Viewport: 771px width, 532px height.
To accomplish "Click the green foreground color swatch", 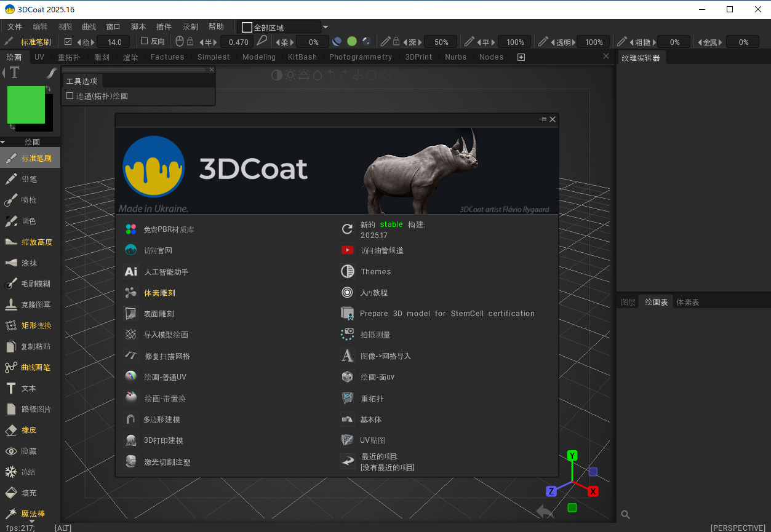I will pyautogui.click(x=26, y=105).
